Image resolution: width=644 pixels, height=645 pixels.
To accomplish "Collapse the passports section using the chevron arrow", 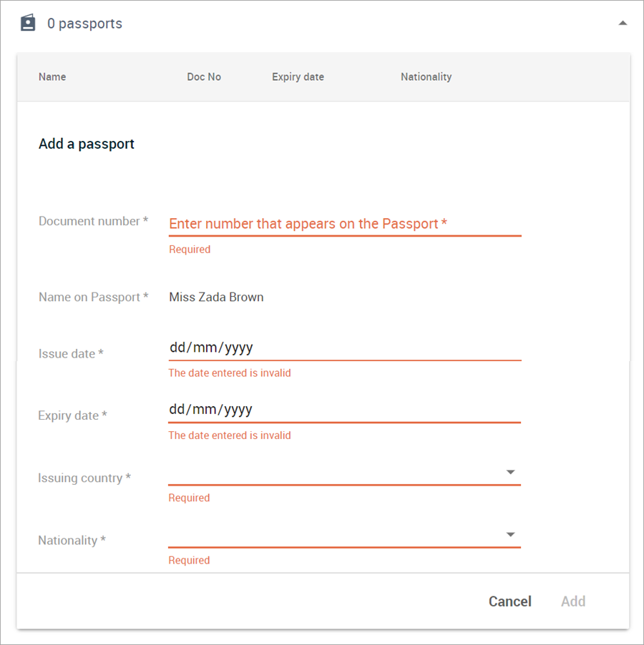I will pyautogui.click(x=623, y=22).
